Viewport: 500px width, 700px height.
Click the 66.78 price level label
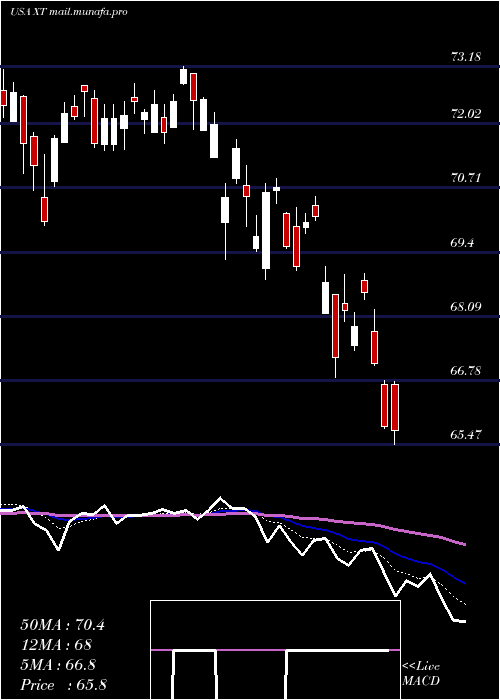click(x=466, y=371)
